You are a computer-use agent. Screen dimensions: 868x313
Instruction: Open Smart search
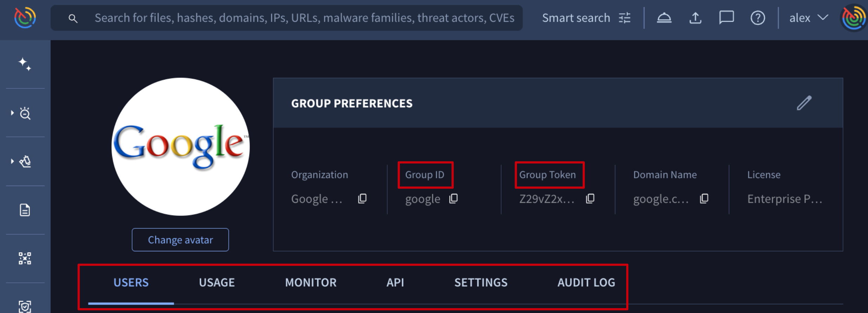click(x=576, y=18)
